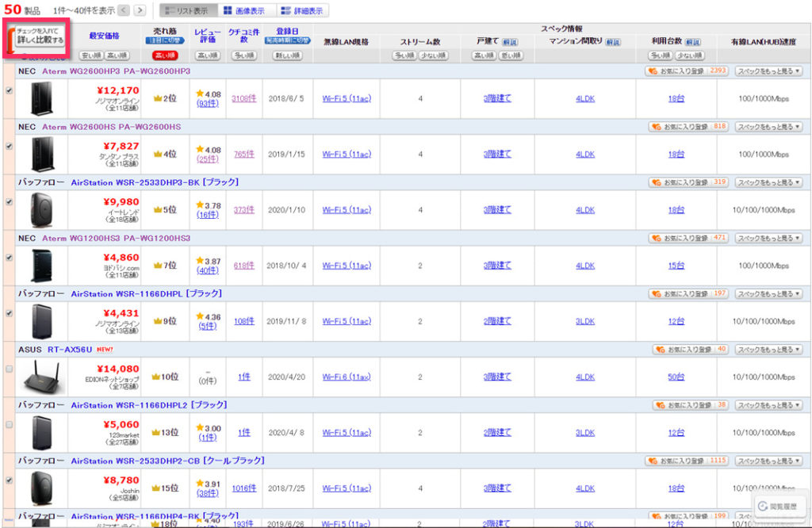Click the 登録日 column header
This screenshot has height=528, width=812.
pyautogui.click(x=287, y=31)
